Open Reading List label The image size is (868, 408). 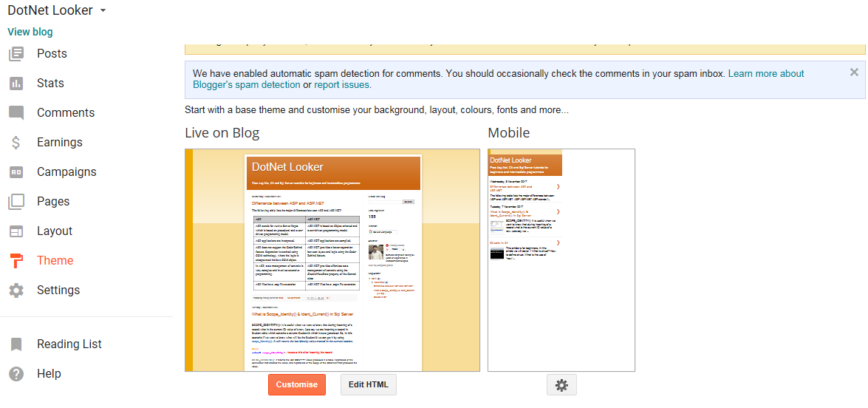pos(69,344)
